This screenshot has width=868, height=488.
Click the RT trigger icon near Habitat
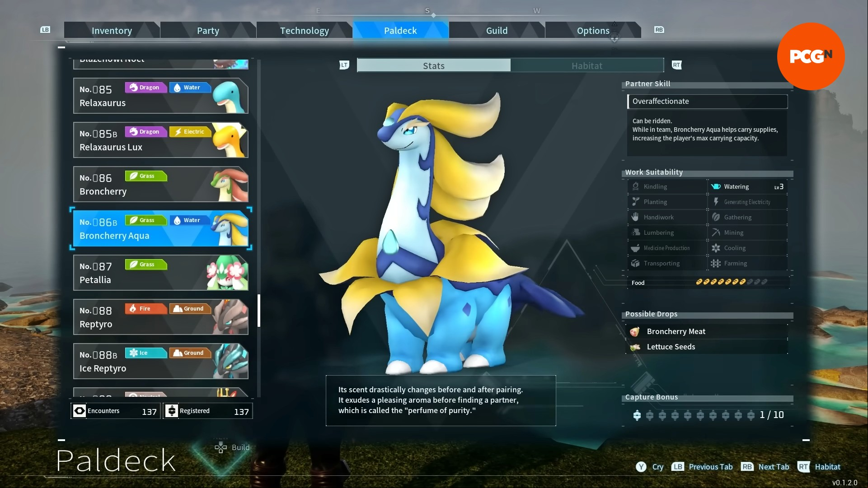click(x=676, y=65)
